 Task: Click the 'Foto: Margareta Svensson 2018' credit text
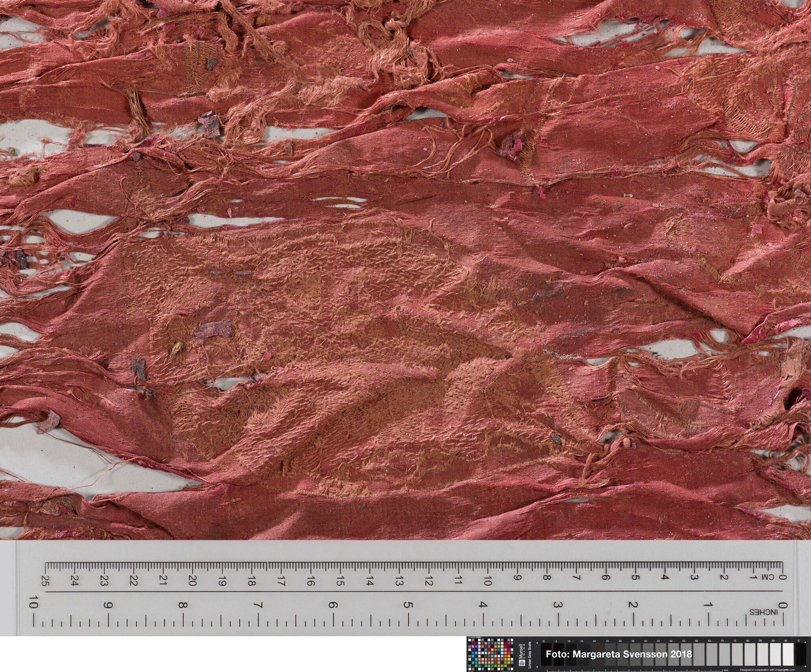(619, 654)
